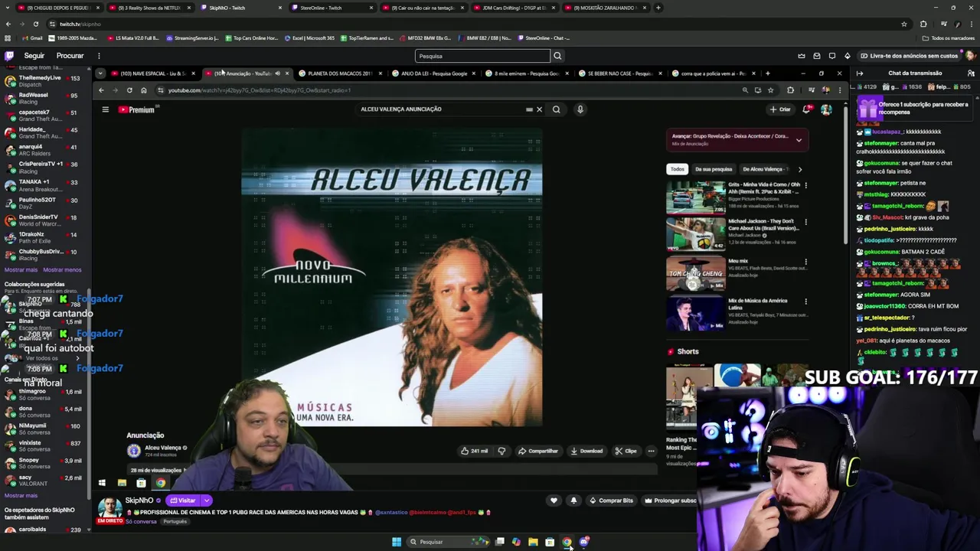Click the taskbar Pesquisar search box
Screen dimensions: 980x551
pyautogui.click(x=448, y=542)
